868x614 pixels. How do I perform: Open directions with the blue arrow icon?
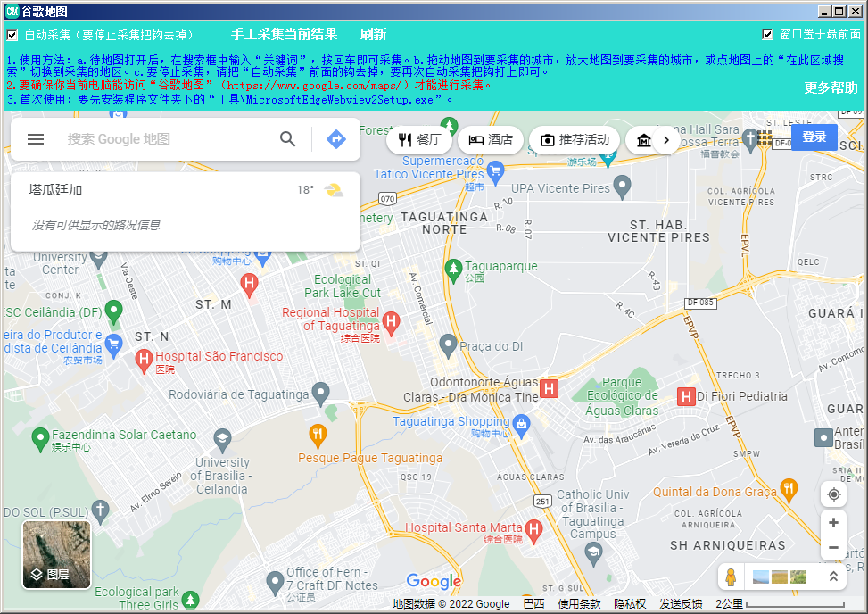(x=335, y=139)
